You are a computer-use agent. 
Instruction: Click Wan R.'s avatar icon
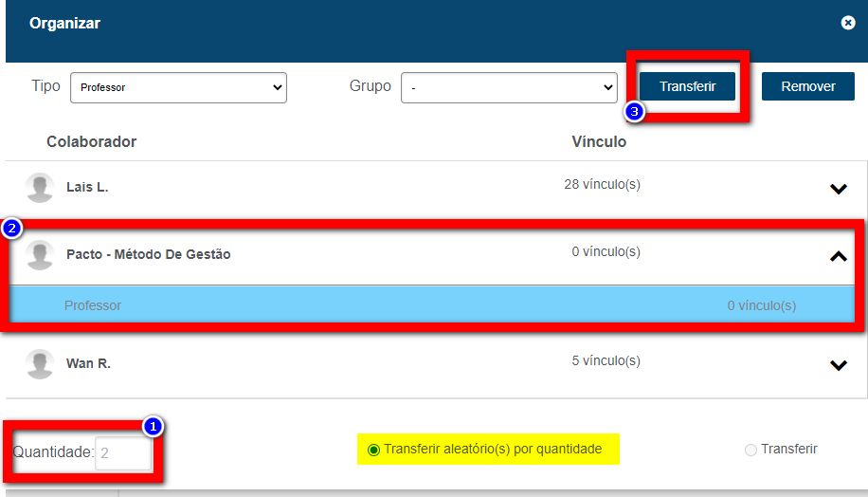pos(40,364)
